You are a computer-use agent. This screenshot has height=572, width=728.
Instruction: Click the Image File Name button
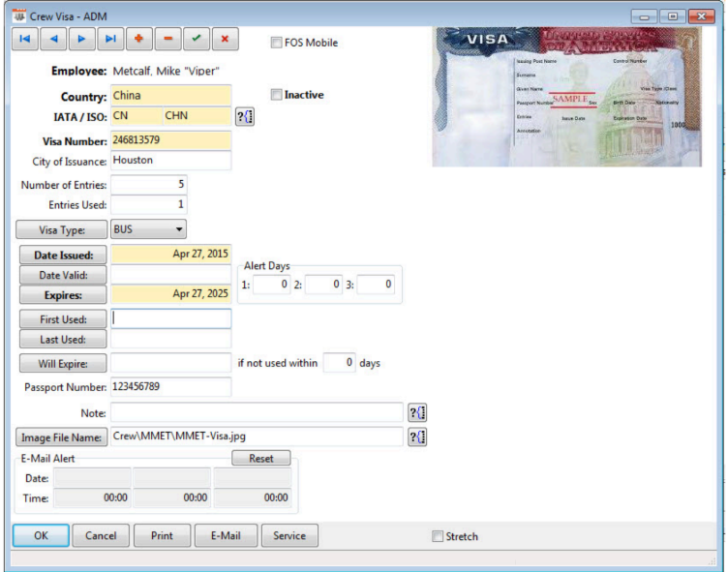pos(60,437)
